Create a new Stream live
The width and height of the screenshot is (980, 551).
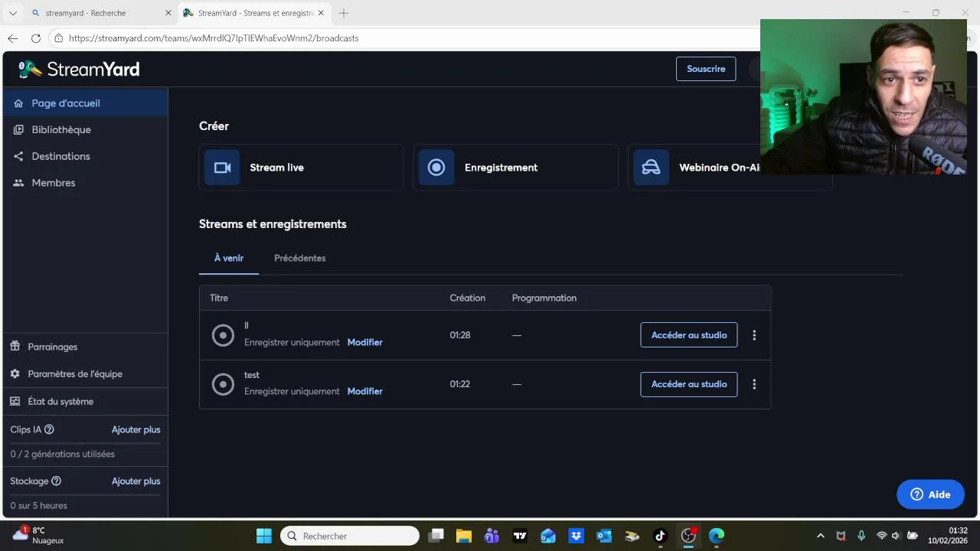[x=301, y=168]
